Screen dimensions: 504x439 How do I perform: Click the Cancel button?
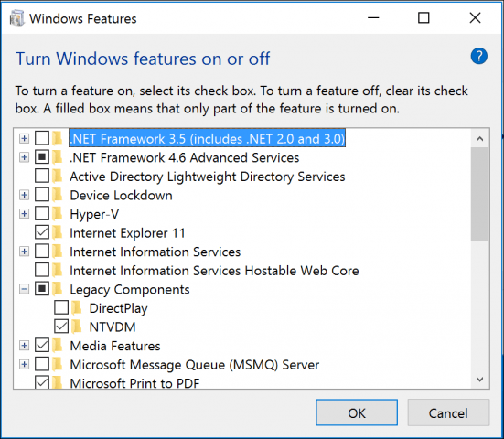448,412
